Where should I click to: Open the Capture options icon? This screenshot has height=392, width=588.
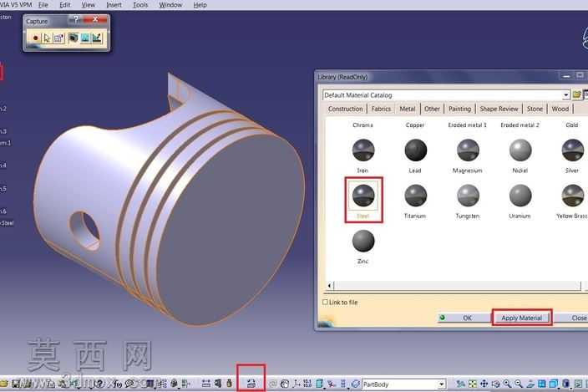(x=58, y=38)
